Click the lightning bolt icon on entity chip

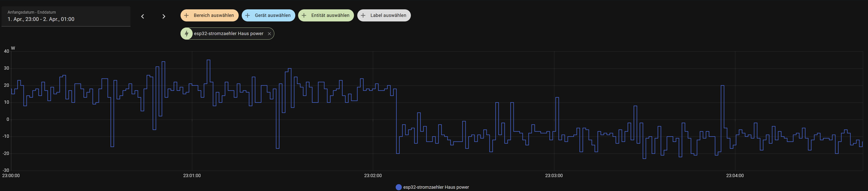(x=187, y=34)
